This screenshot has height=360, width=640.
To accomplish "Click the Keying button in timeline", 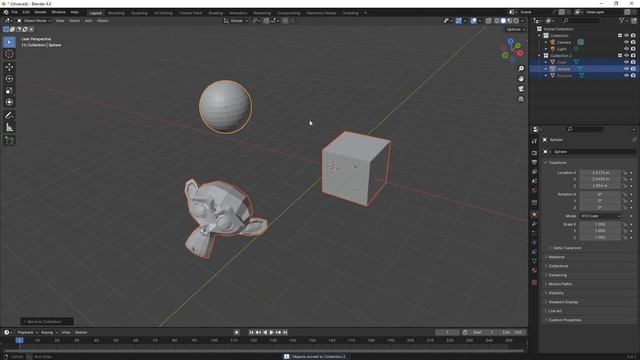I will (49, 332).
